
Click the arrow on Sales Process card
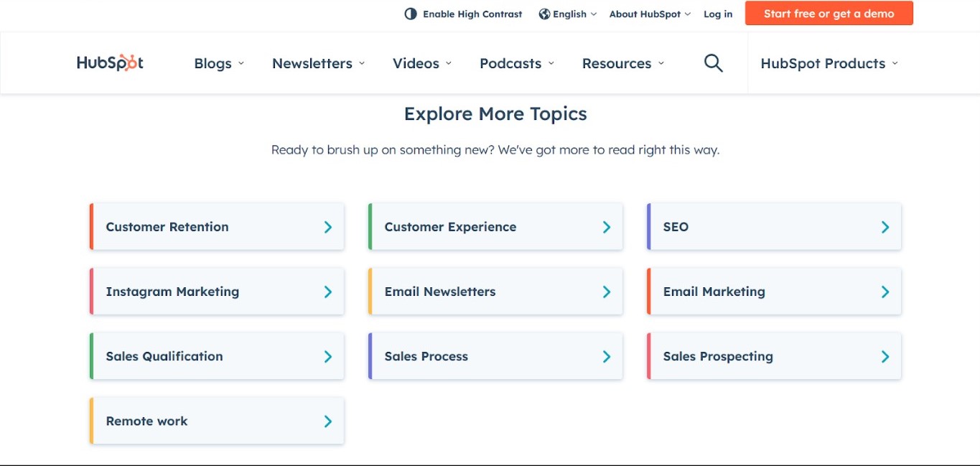point(607,357)
